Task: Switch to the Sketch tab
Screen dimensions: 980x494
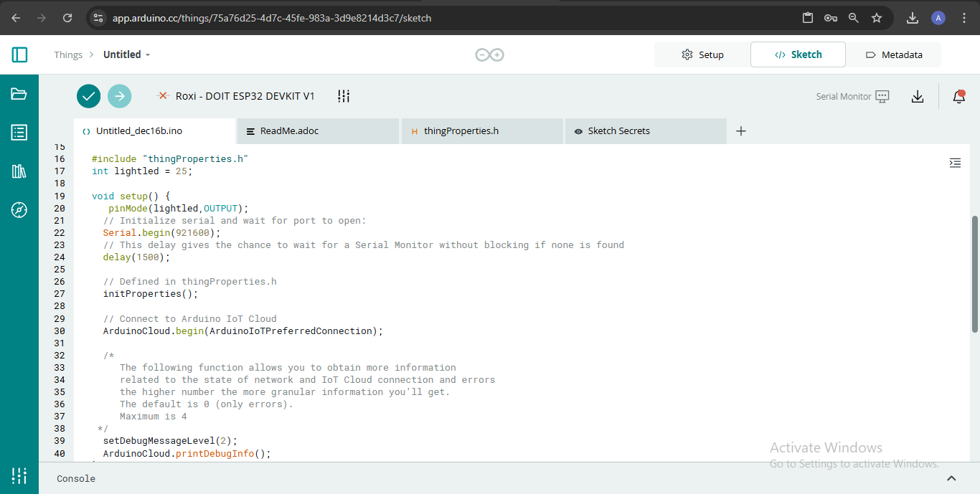Action: coord(798,54)
